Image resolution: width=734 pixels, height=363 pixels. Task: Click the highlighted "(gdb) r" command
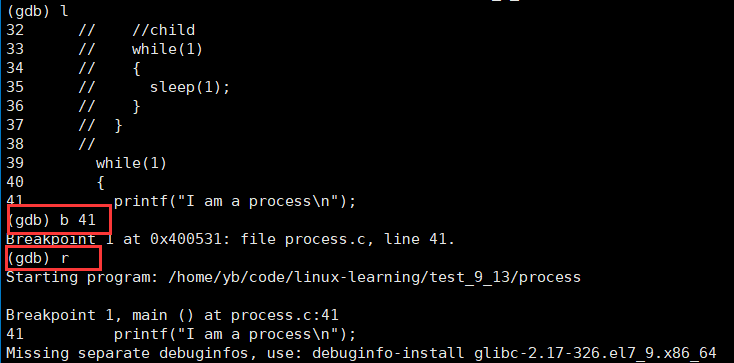tap(38, 258)
